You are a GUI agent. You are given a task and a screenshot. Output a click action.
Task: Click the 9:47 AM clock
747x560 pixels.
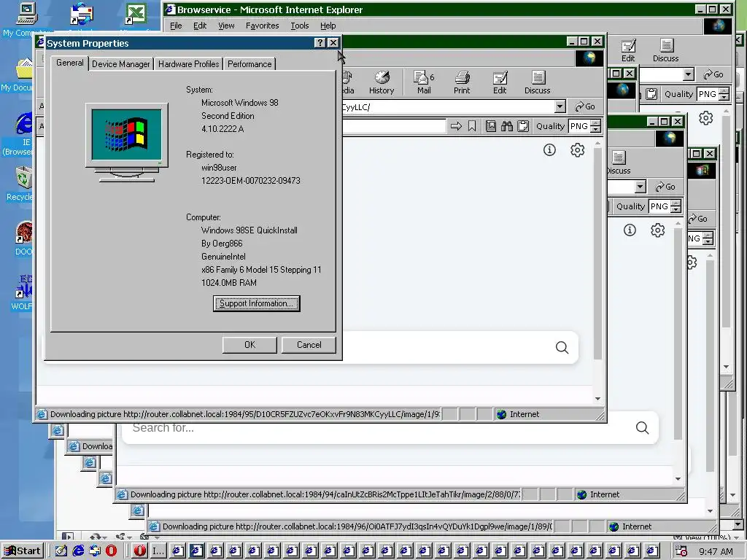[716, 551]
